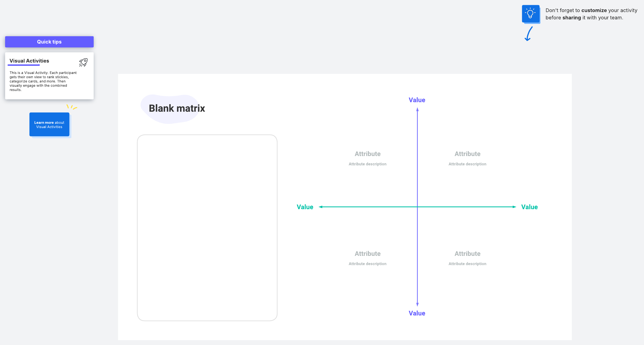This screenshot has width=644, height=345.
Task: Click the top-left quadrant Attribute heading
Action: [367, 154]
